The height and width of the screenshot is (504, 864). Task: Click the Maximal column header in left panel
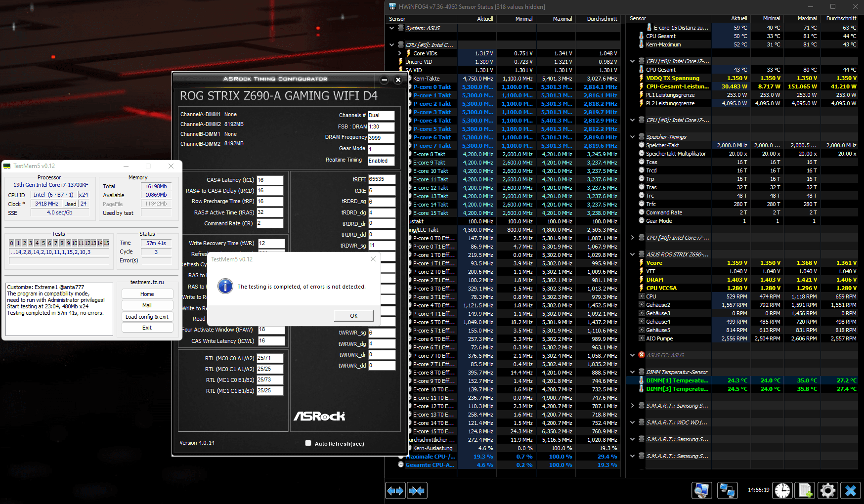click(x=556, y=19)
